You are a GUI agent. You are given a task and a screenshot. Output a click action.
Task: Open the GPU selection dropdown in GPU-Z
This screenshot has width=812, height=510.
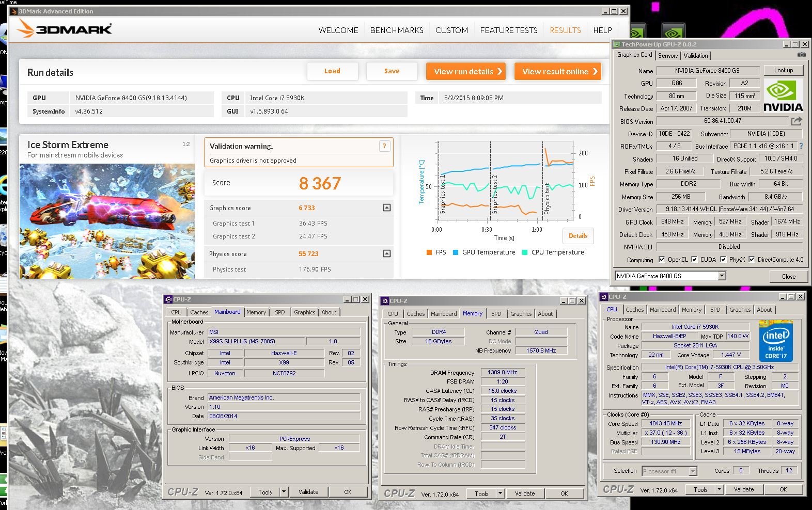tap(722, 276)
